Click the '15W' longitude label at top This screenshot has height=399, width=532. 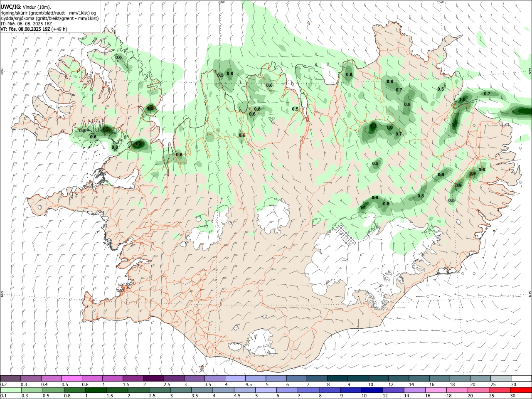coord(440,2)
